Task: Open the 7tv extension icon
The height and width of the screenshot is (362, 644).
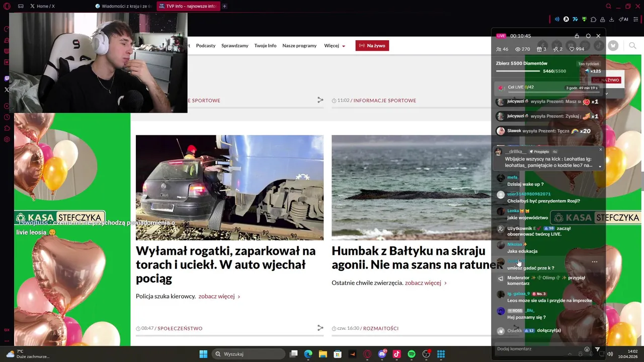Action: (575, 19)
